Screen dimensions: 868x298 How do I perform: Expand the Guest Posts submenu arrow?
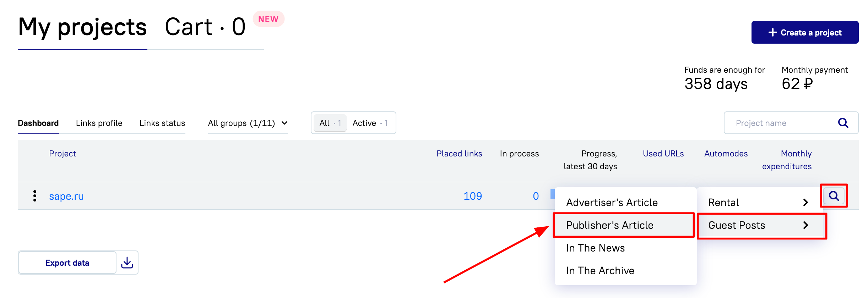(805, 225)
